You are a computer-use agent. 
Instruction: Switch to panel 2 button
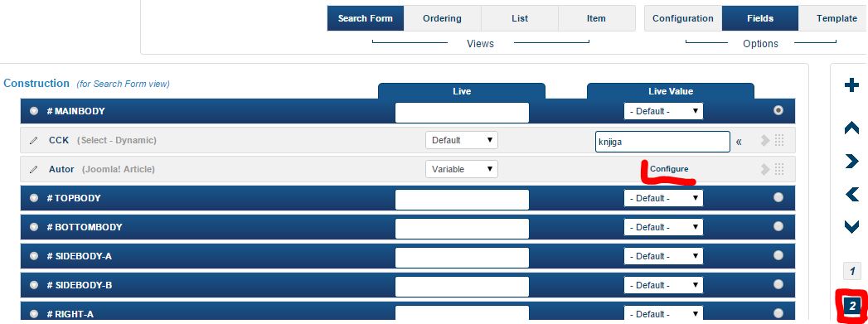click(x=852, y=305)
